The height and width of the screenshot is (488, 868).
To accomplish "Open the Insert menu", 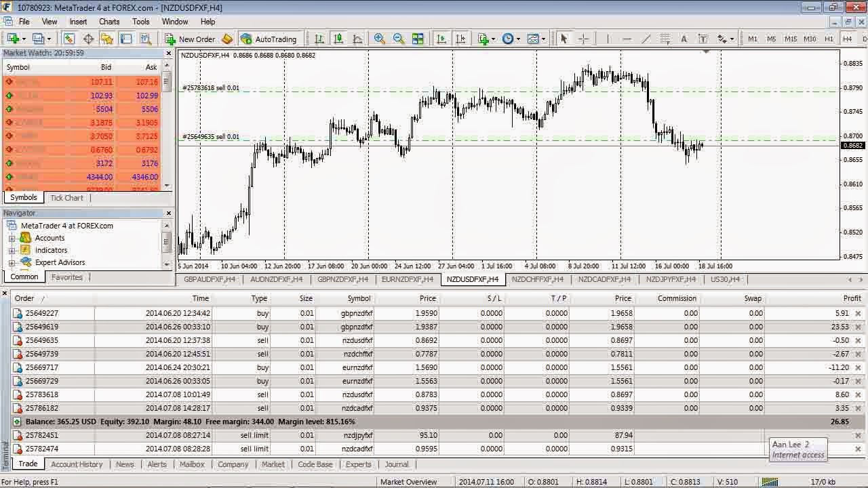I will pyautogui.click(x=78, y=22).
